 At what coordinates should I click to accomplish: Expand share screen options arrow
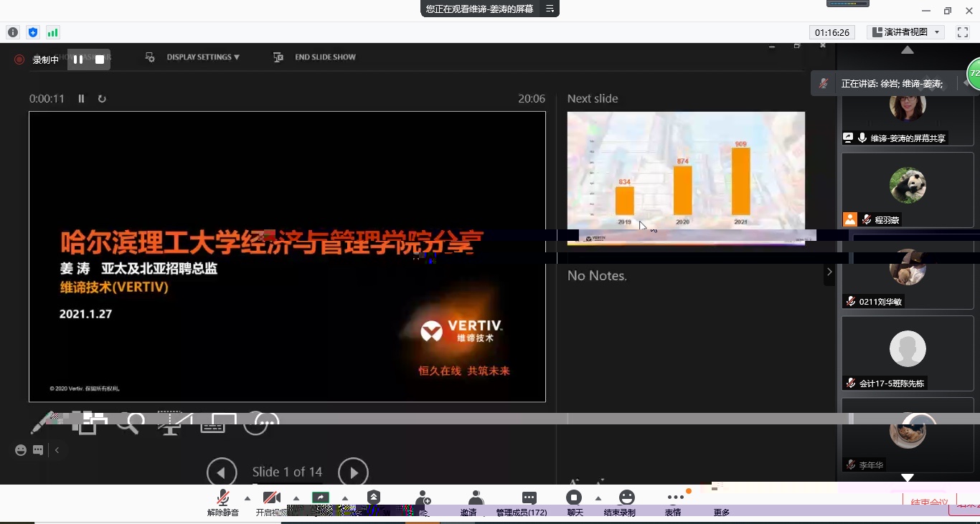coord(345,498)
